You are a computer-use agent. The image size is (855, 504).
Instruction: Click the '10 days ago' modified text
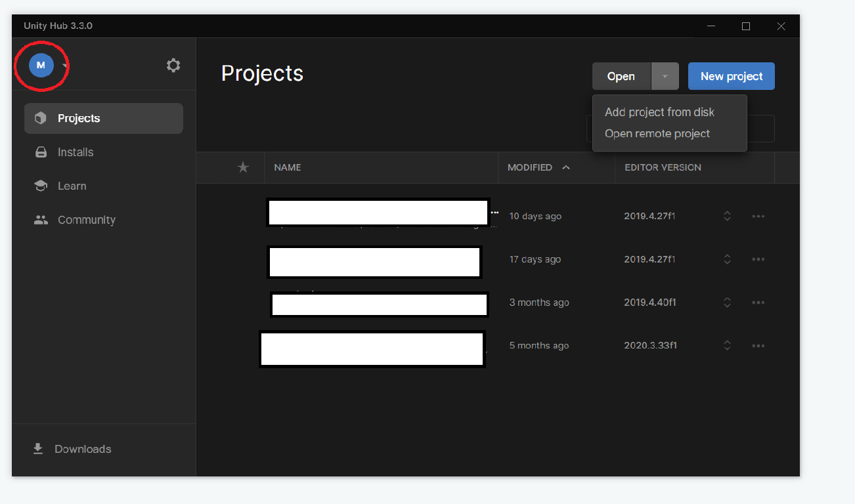[x=535, y=216]
